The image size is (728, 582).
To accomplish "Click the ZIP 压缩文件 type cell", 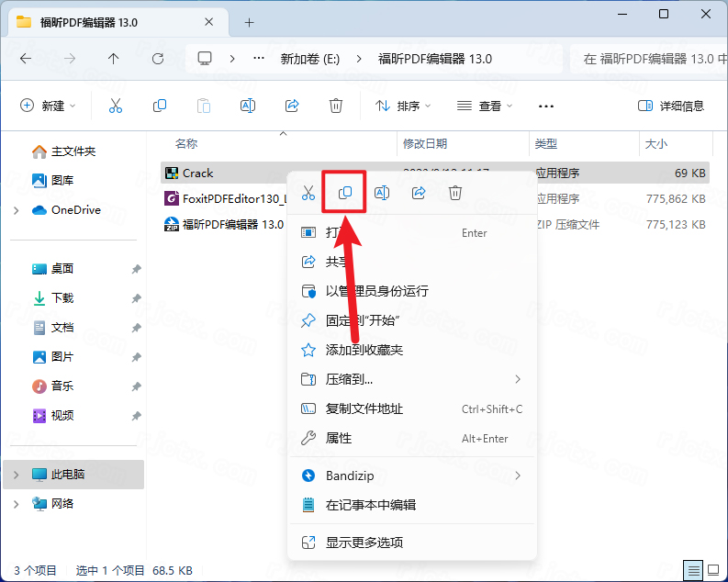I will click(568, 225).
